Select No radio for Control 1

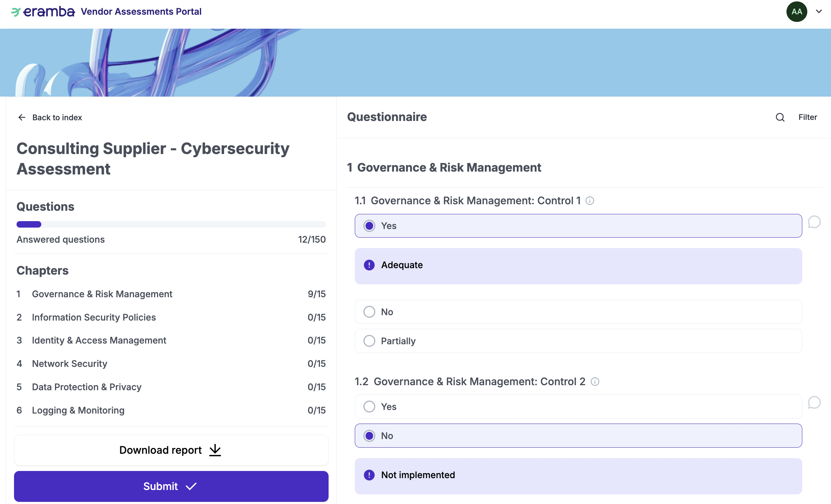click(x=369, y=312)
